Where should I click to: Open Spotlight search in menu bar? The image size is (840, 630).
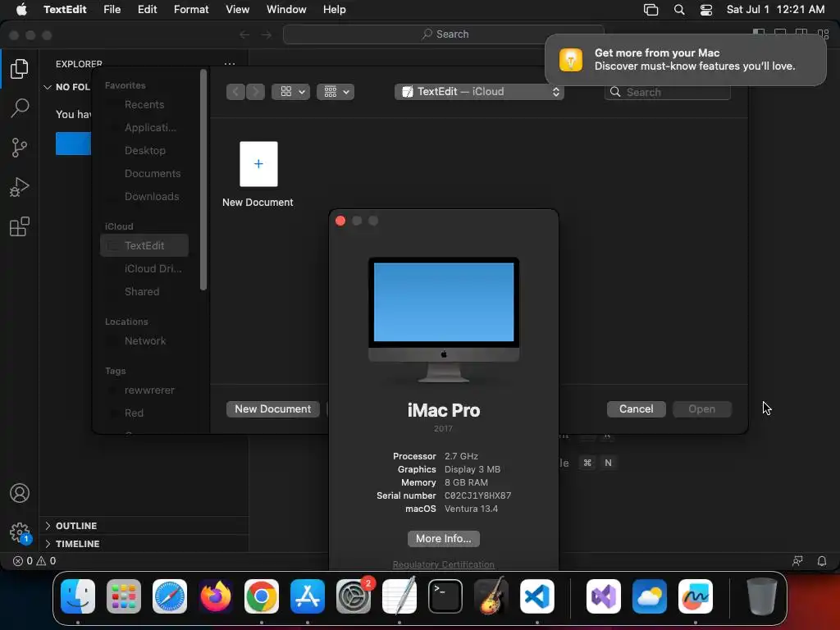point(678,10)
